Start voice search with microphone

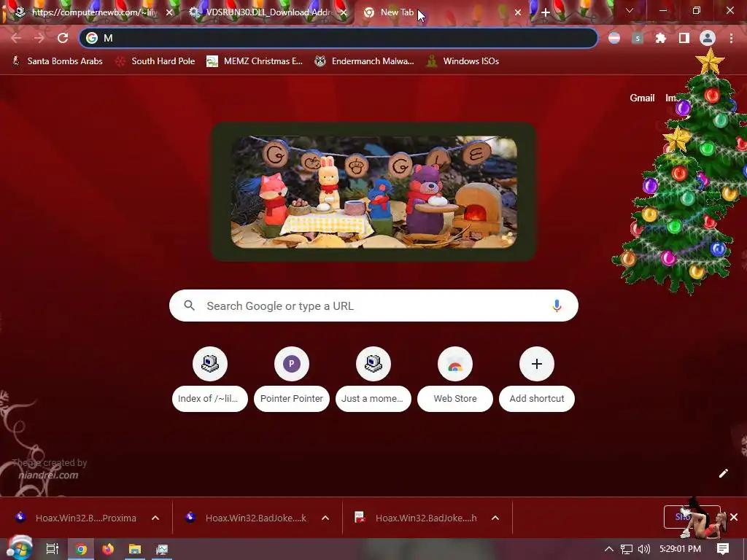pos(557,306)
